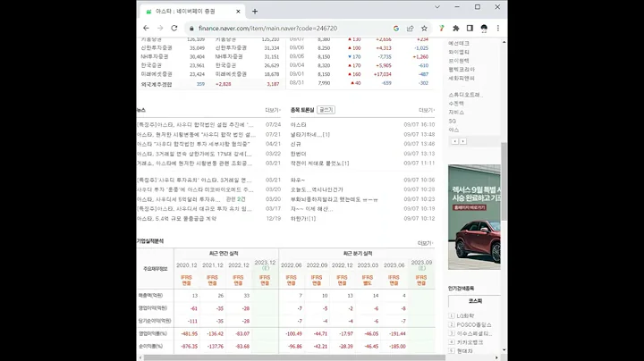
Task: Click the 글쓰기 button
Action: (326, 110)
